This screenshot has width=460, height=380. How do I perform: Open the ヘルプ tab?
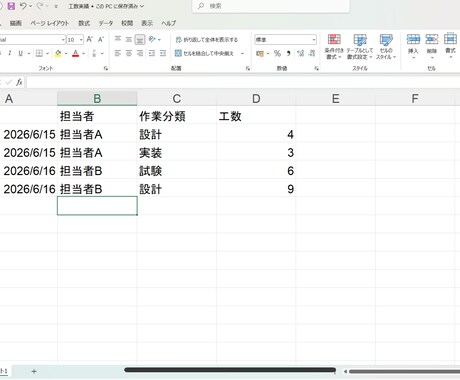[x=168, y=23]
